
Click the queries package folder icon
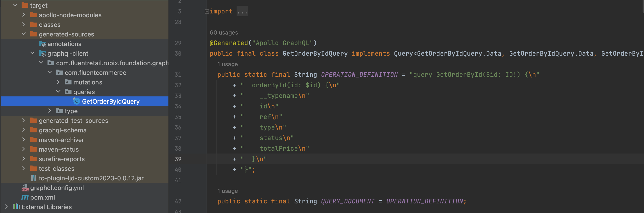68,92
